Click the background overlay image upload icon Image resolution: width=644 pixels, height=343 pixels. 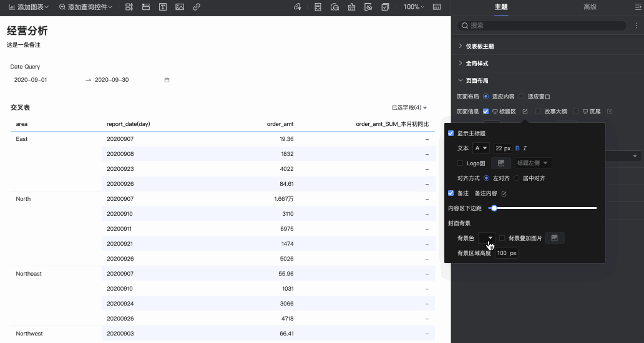(555, 238)
